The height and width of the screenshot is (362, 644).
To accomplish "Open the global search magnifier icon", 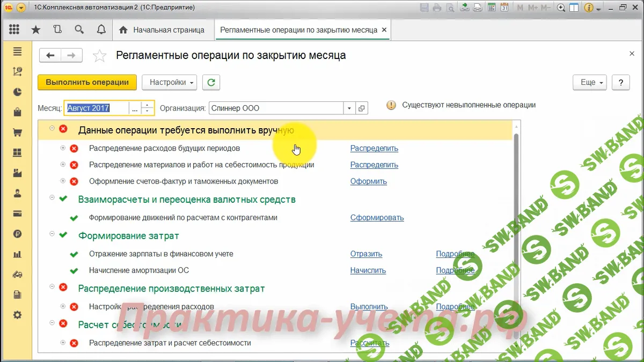I will (x=79, y=30).
